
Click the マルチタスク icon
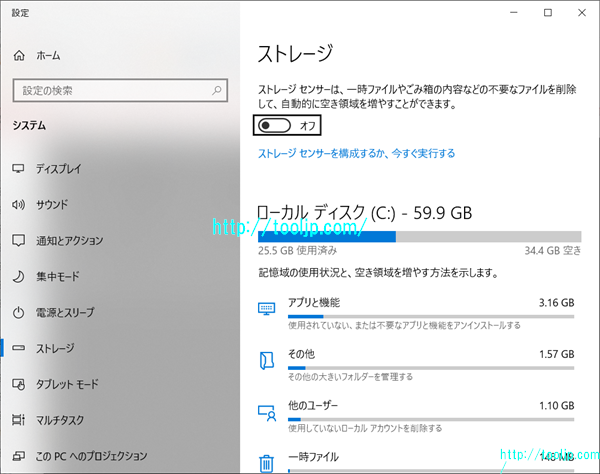(18, 420)
